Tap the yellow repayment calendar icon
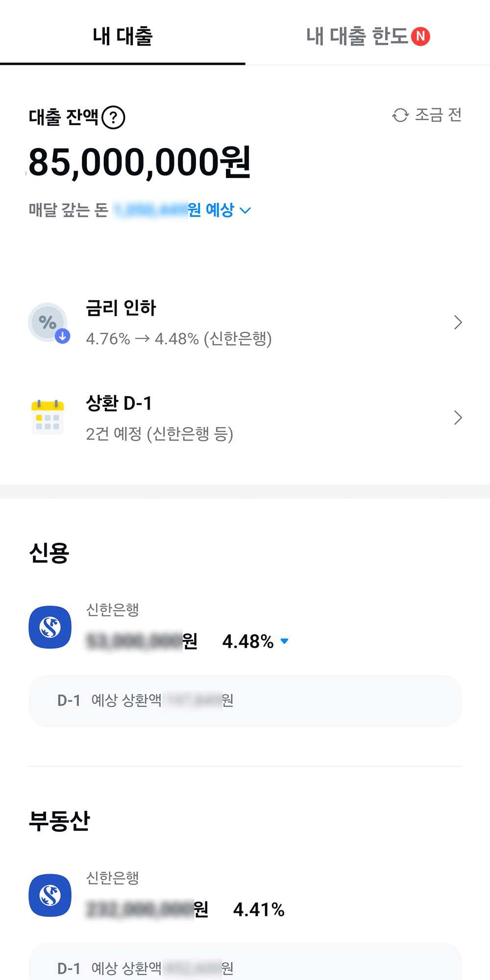 (x=48, y=417)
